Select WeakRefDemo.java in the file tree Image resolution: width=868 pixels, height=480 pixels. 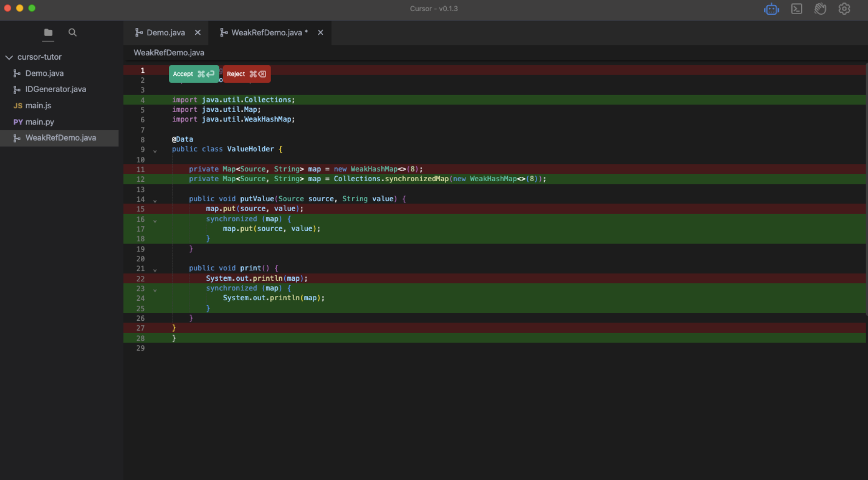click(x=59, y=138)
